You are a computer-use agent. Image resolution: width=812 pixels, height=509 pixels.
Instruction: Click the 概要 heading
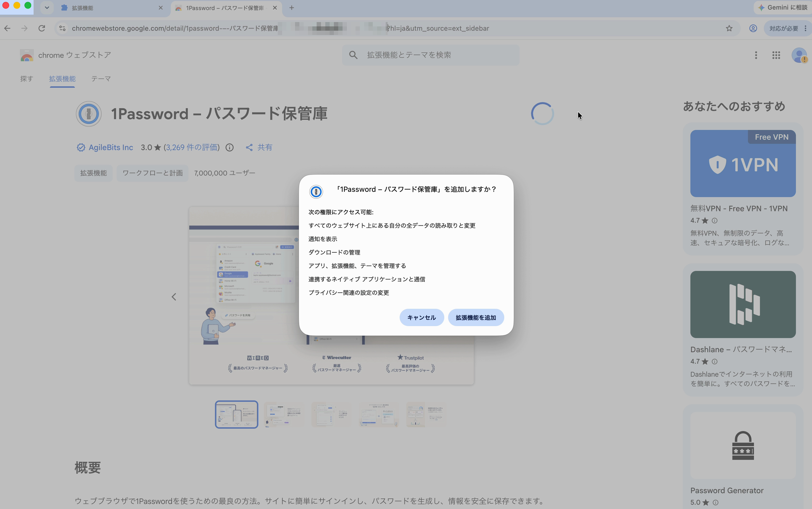(x=88, y=468)
